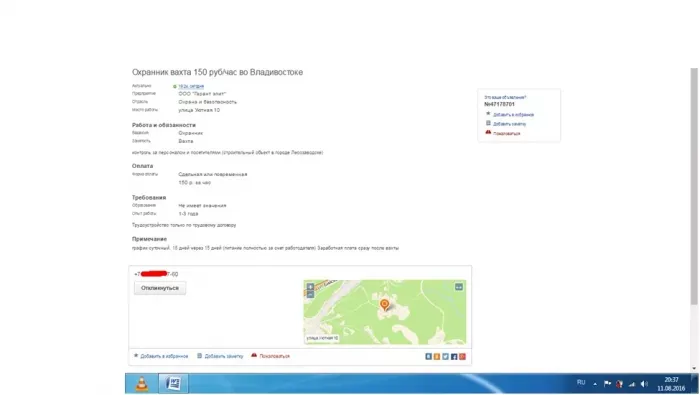Click the page vertical scrollbar thumb
Viewport: 700px width, 395px height.
[694, 187]
